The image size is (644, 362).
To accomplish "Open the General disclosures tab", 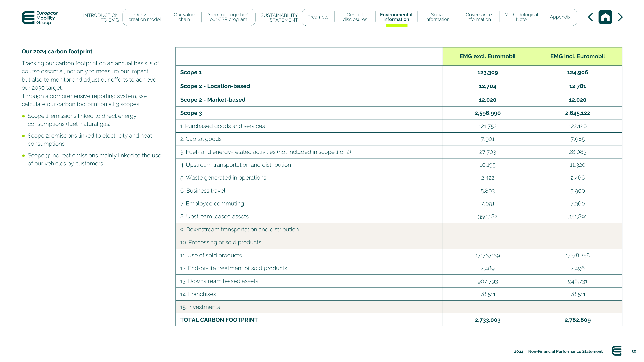I will (x=355, y=17).
